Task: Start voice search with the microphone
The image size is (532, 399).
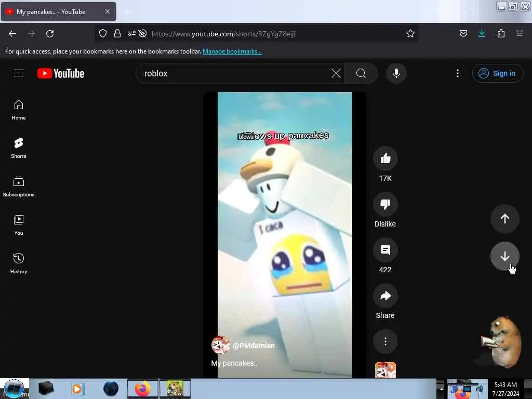Action: pos(396,73)
